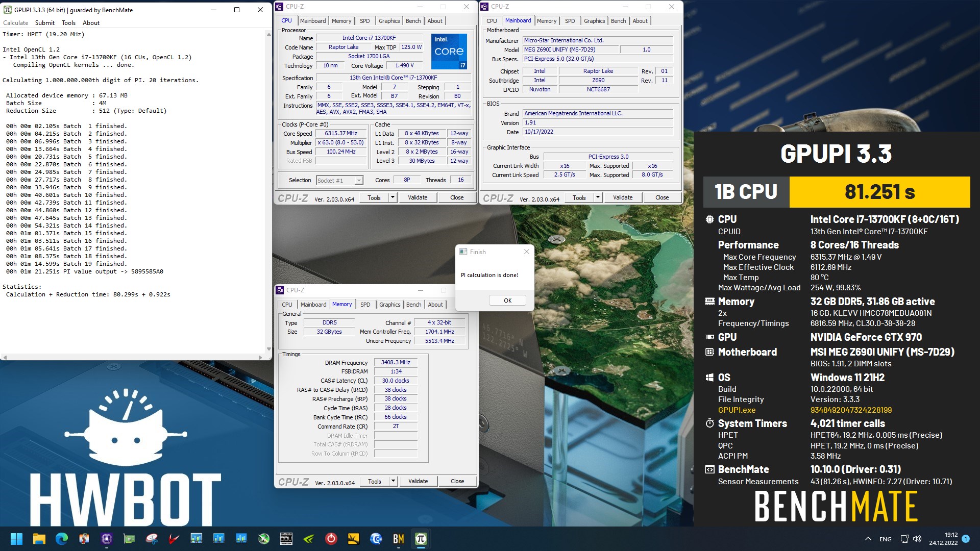The width and height of the screenshot is (980, 551).
Task: Click the Finish dialog title bar icon
Action: coord(463,252)
